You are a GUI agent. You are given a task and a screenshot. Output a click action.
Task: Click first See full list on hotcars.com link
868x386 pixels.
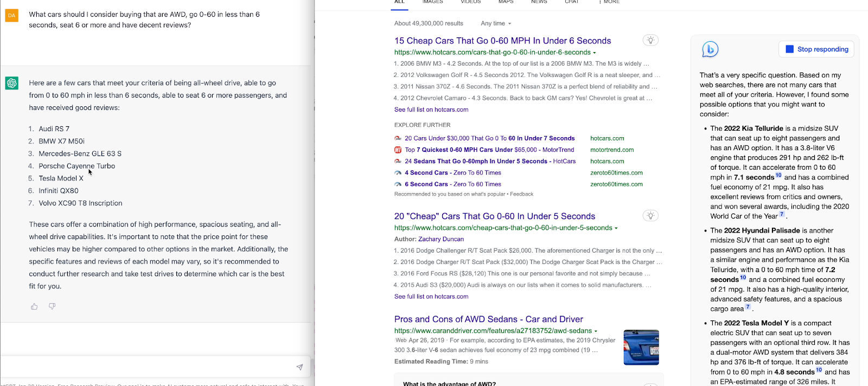[431, 110]
